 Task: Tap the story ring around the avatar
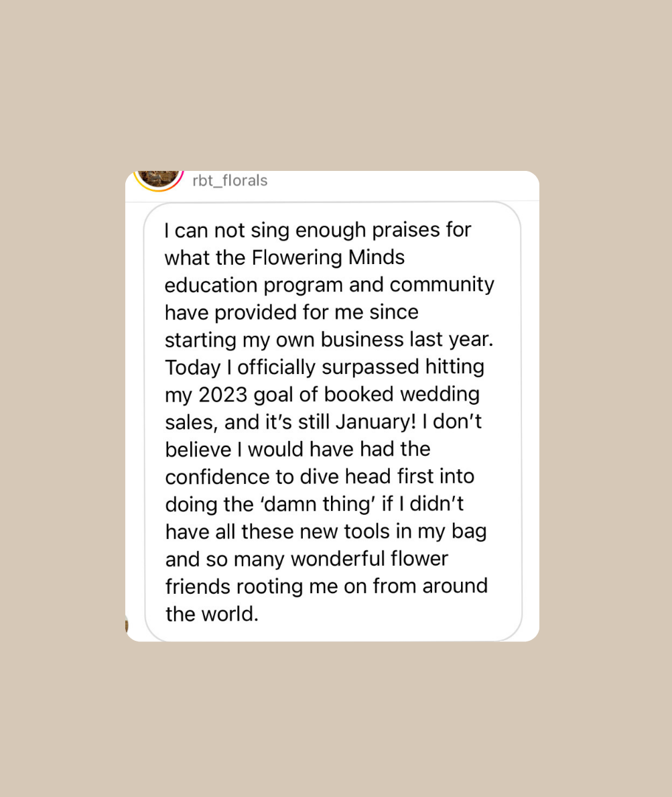click(159, 182)
